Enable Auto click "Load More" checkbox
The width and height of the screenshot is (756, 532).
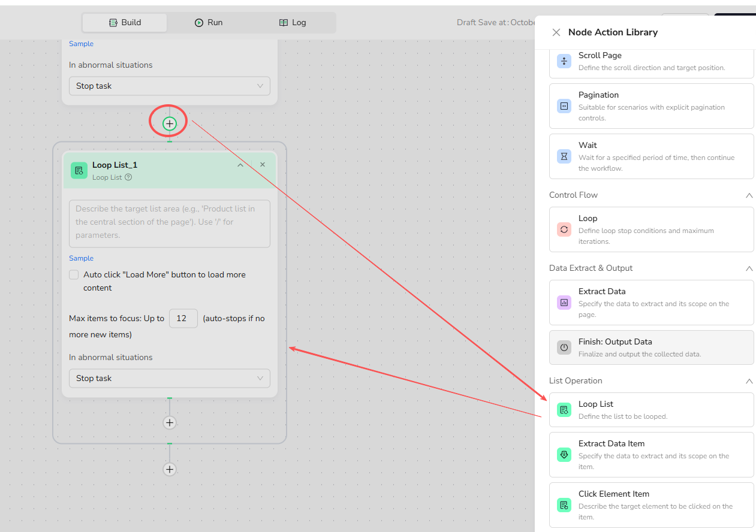point(74,275)
